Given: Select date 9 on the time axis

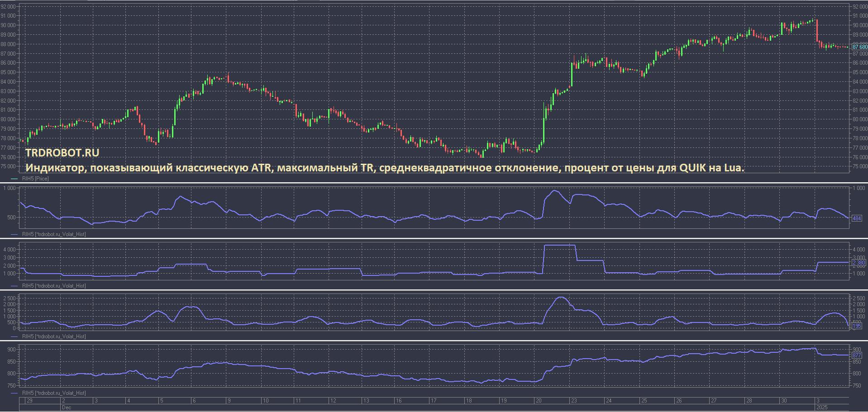Looking at the screenshot, I should click(229, 401).
